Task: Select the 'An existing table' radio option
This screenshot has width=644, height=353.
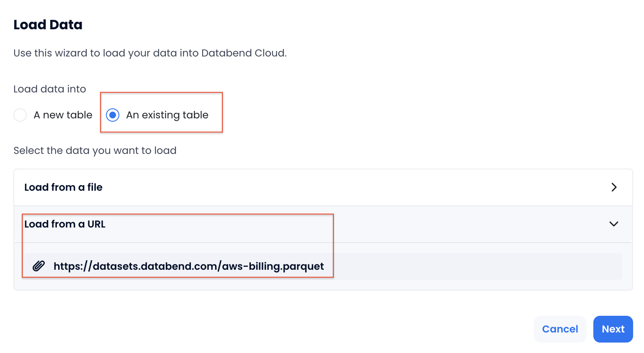Action: click(x=113, y=115)
